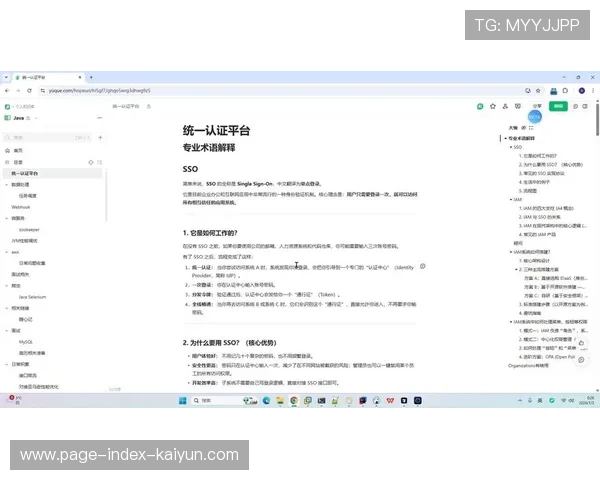The image size is (600, 480).
Task: Click the sidebar search box
Action: tap(48, 137)
